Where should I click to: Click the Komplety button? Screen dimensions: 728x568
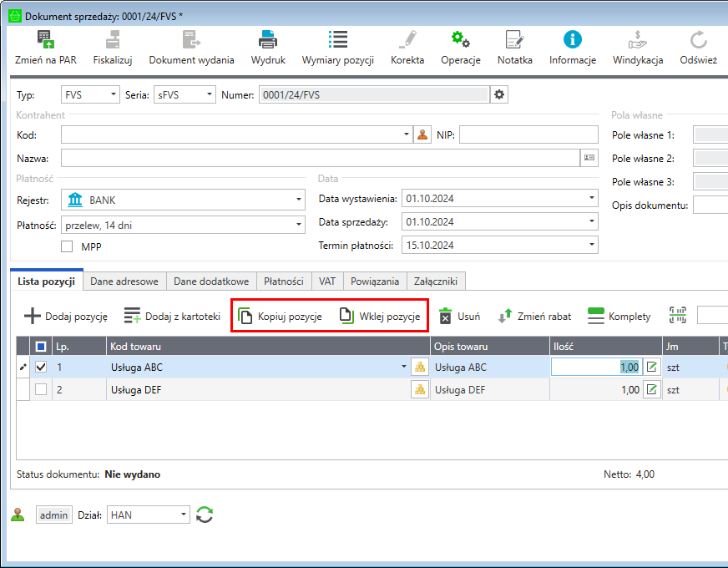tap(619, 317)
